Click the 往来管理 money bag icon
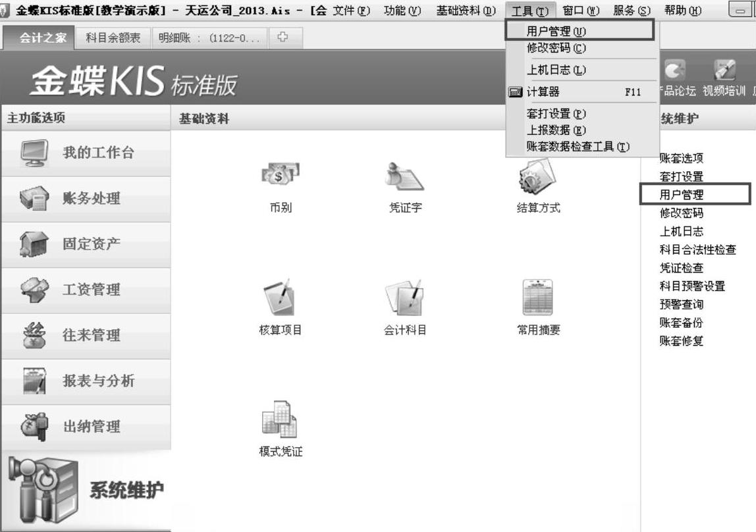 [x=34, y=335]
